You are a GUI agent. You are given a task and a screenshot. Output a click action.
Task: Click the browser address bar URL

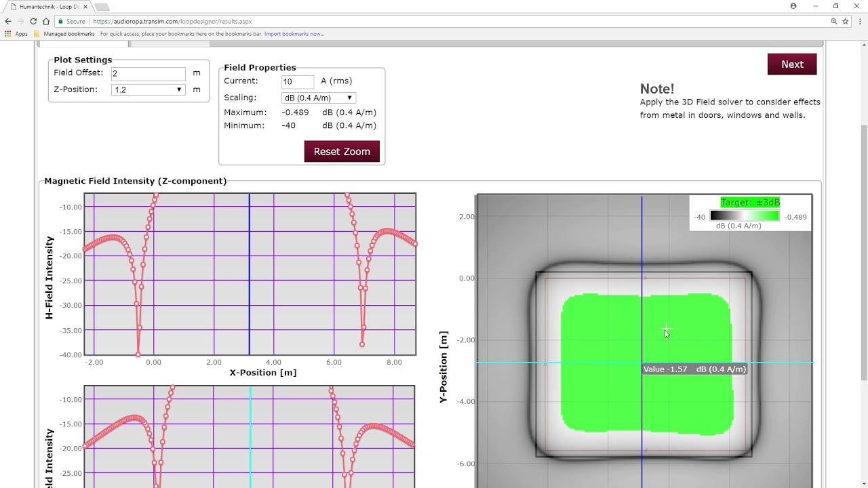172,21
